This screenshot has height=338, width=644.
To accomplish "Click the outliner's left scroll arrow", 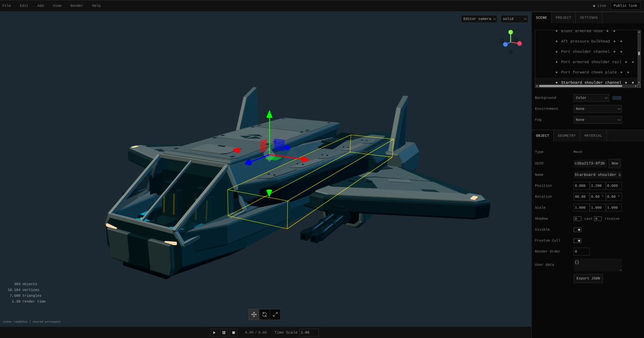I will (x=537, y=86).
